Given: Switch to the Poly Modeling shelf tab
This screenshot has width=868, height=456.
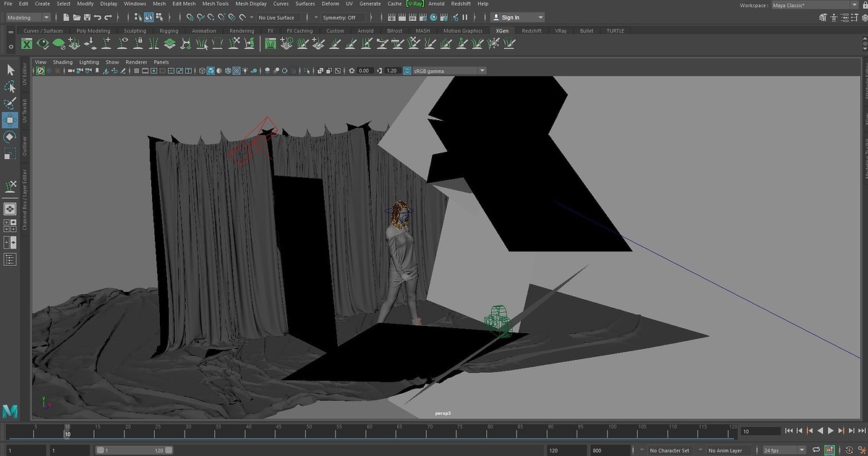Looking at the screenshot, I should 93,31.
